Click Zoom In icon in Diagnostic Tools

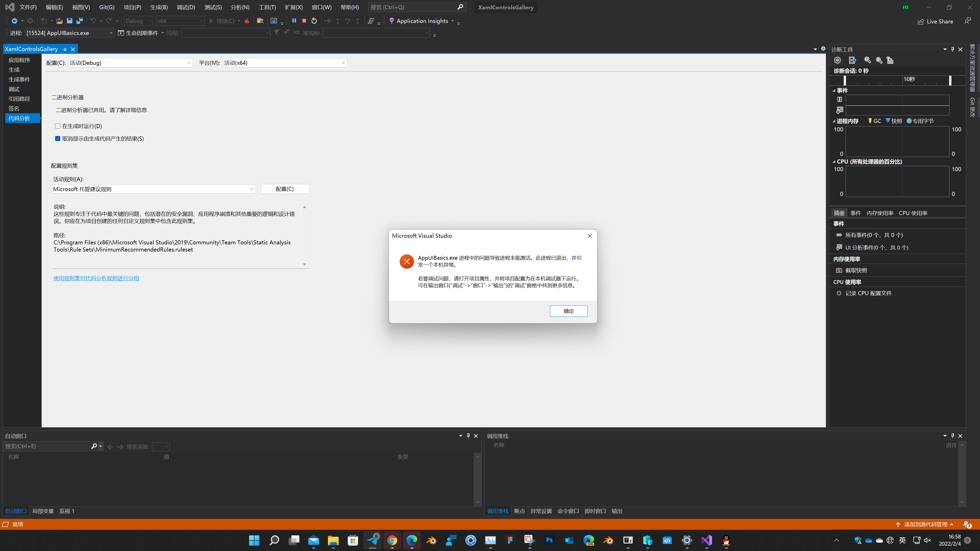[x=867, y=60]
